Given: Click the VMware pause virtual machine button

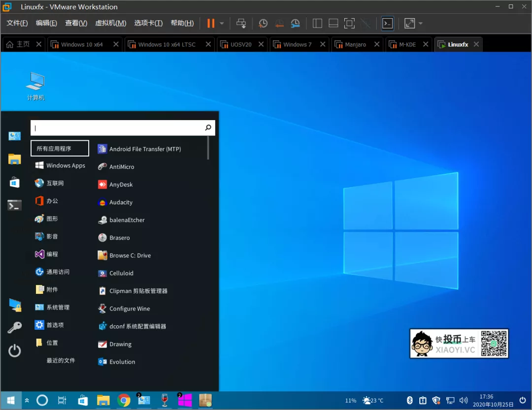Looking at the screenshot, I should [211, 23].
